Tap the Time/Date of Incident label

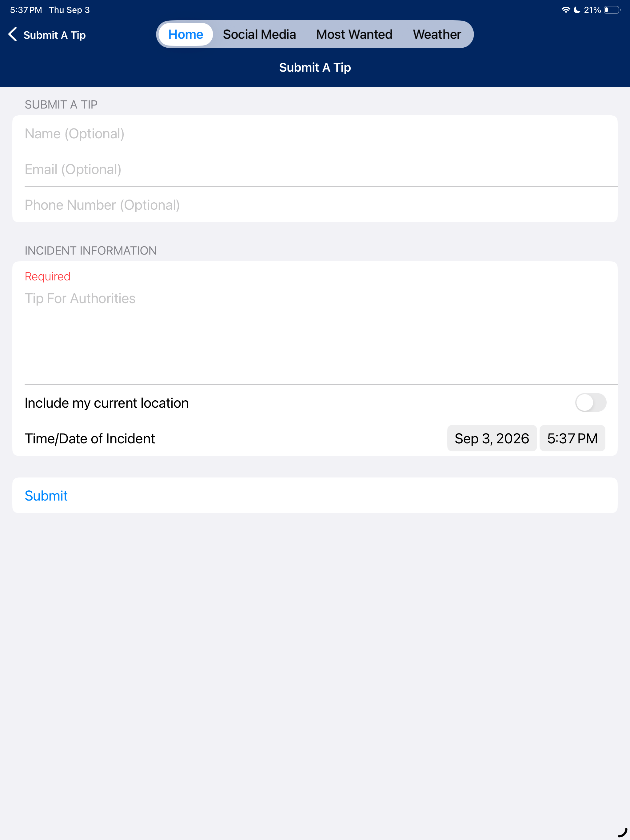pos(90,439)
